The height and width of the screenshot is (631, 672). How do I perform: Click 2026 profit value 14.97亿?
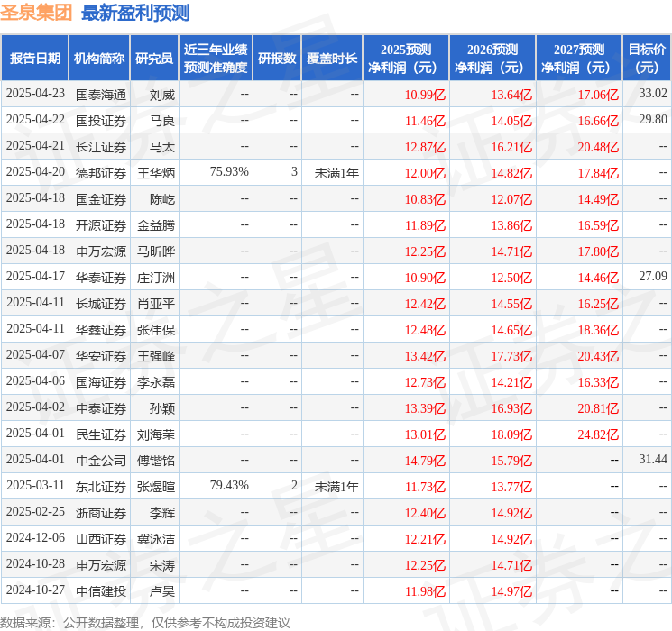(511, 591)
